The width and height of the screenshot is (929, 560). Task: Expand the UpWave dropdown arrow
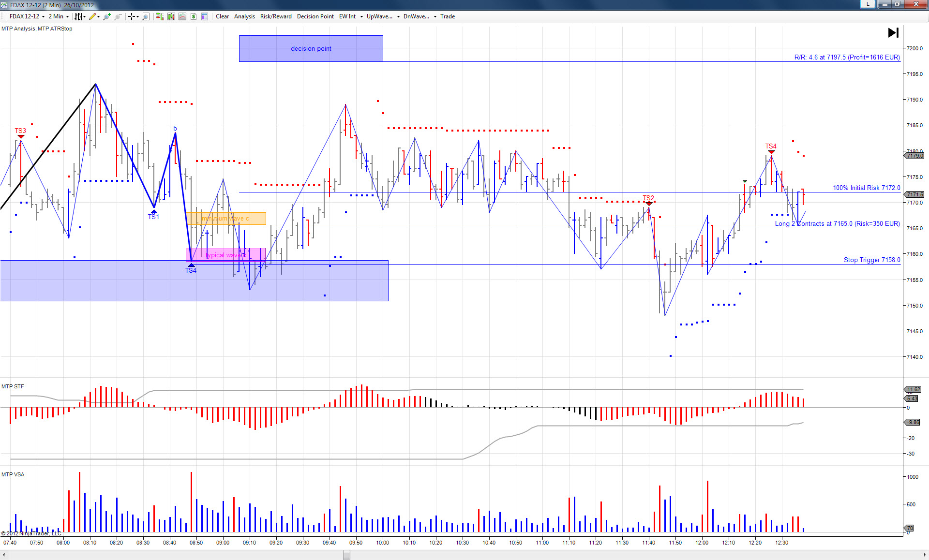(398, 16)
